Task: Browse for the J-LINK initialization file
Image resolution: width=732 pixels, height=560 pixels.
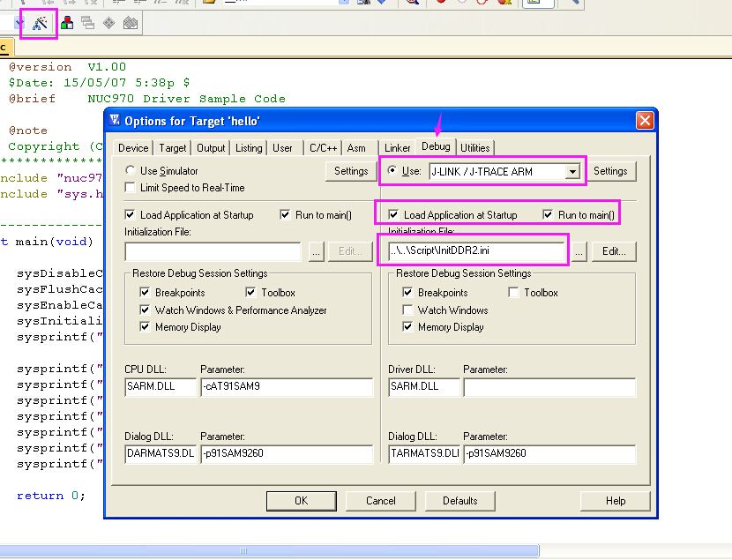Action: pyautogui.click(x=579, y=252)
